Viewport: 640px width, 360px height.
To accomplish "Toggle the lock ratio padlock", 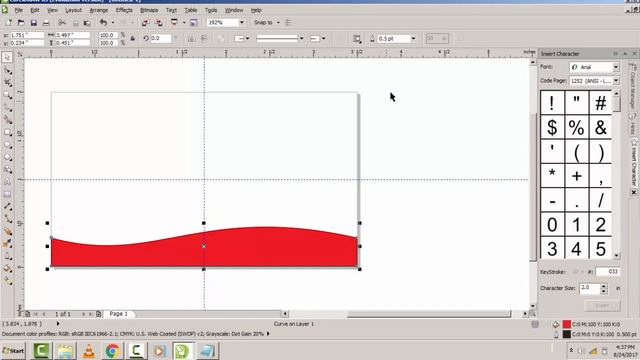I will [133, 39].
